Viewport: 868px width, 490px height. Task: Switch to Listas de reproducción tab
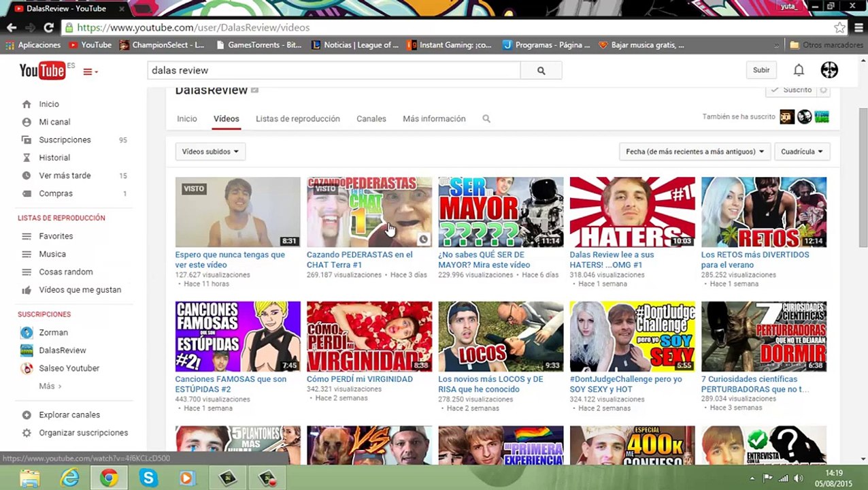coord(297,118)
